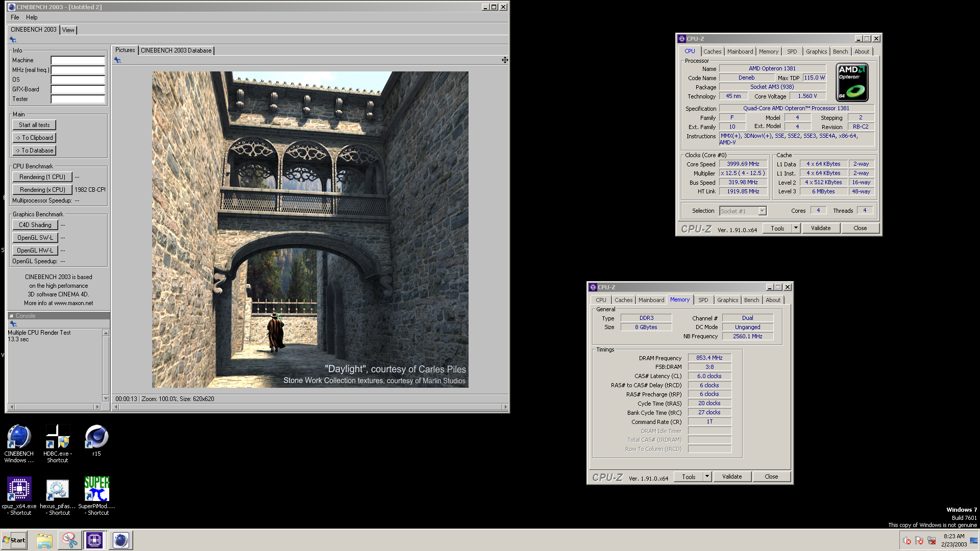Click the rendered Daylight image
This screenshot has height=551, width=980.
click(310, 230)
